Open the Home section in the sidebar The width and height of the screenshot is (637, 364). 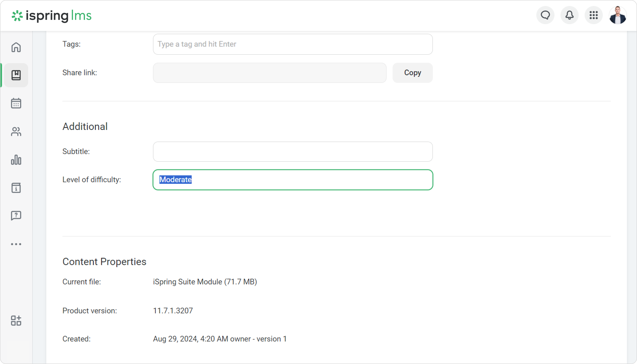(16, 47)
